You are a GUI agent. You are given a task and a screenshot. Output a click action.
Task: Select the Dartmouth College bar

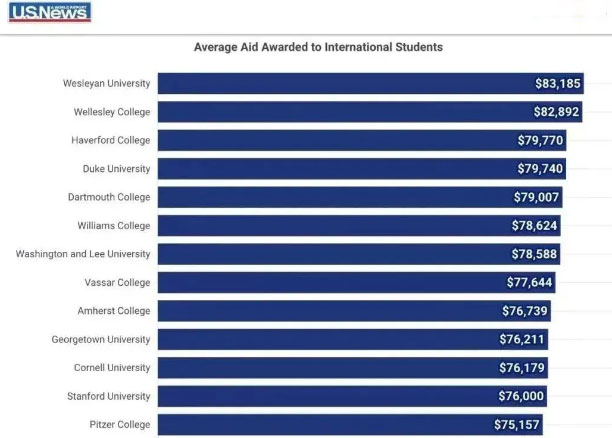pos(340,197)
